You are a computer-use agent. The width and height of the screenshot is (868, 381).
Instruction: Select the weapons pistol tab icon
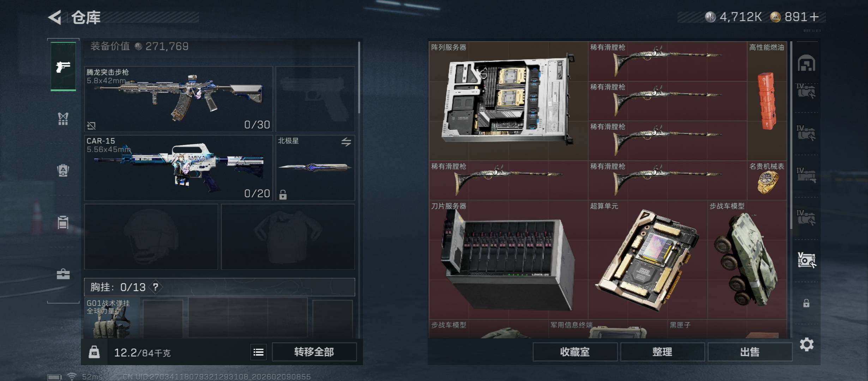click(x=63, y=66)
